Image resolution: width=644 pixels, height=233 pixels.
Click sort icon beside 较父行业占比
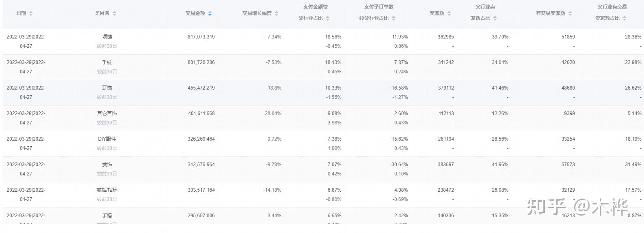tap(393, 18)
